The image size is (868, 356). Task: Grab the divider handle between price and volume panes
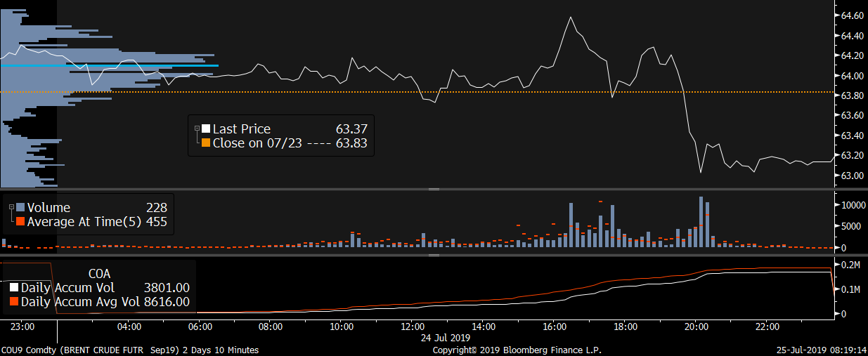point(434,189)
